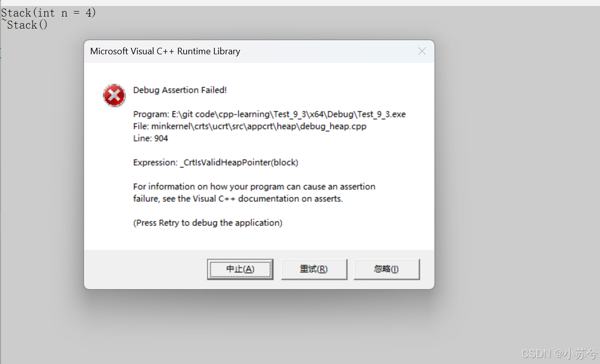Choose the 重试(R) retry button
The height and width of the screenshot is (364, 600).
[x=314, y=269]
